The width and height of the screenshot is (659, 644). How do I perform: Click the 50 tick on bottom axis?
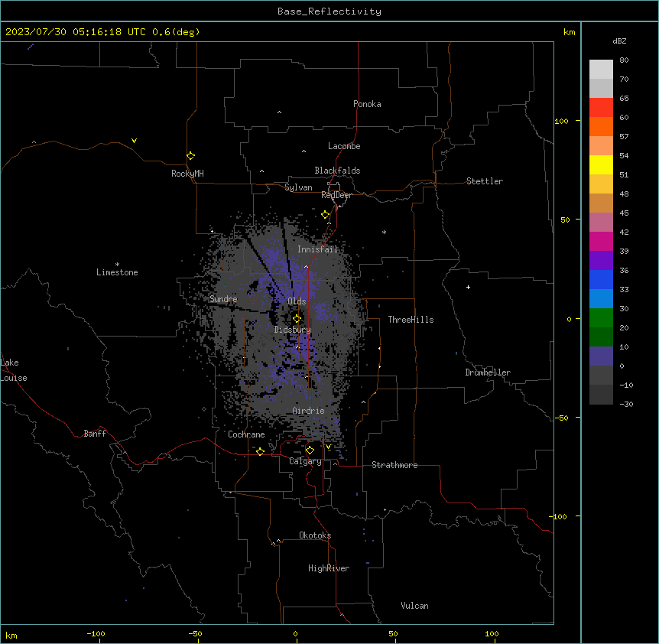coord(393,633)
